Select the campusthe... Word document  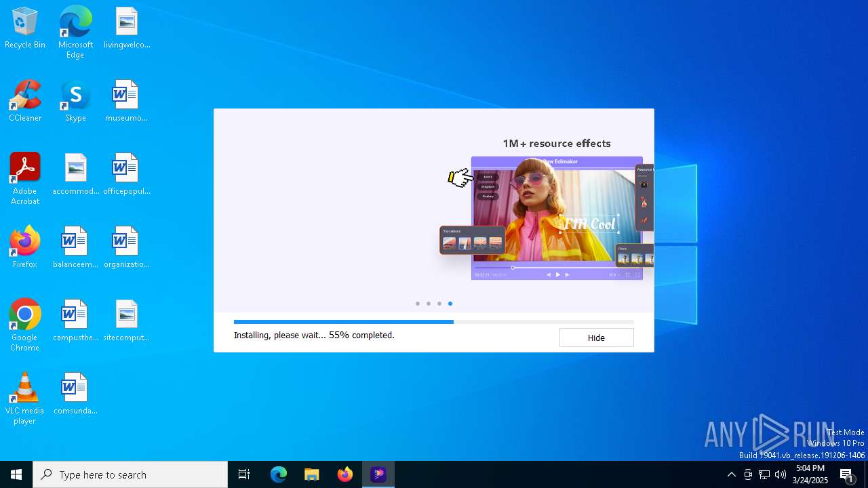click(x=75, y=321)
